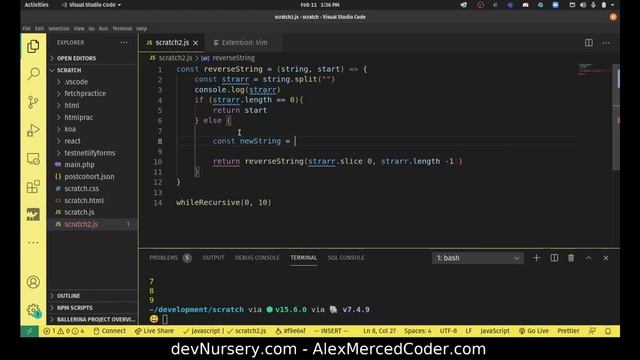This screenshot has width=640, height=360.
Task: Open editor more actions menu
Action: 606,42
